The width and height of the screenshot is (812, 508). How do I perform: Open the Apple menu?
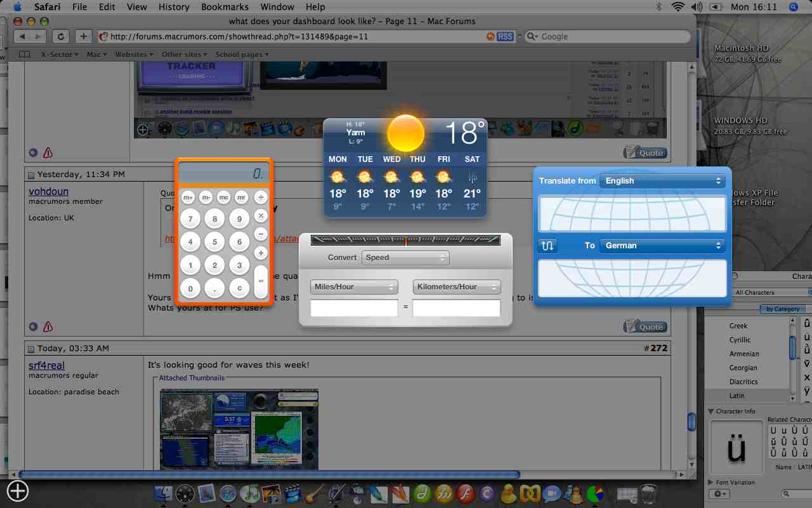click(x=16, y=7)
